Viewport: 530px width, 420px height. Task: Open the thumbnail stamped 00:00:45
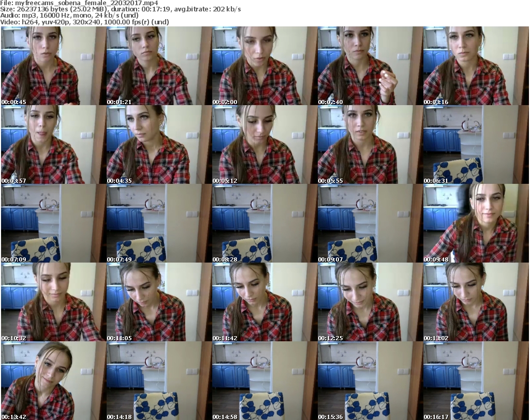(54, 66)
